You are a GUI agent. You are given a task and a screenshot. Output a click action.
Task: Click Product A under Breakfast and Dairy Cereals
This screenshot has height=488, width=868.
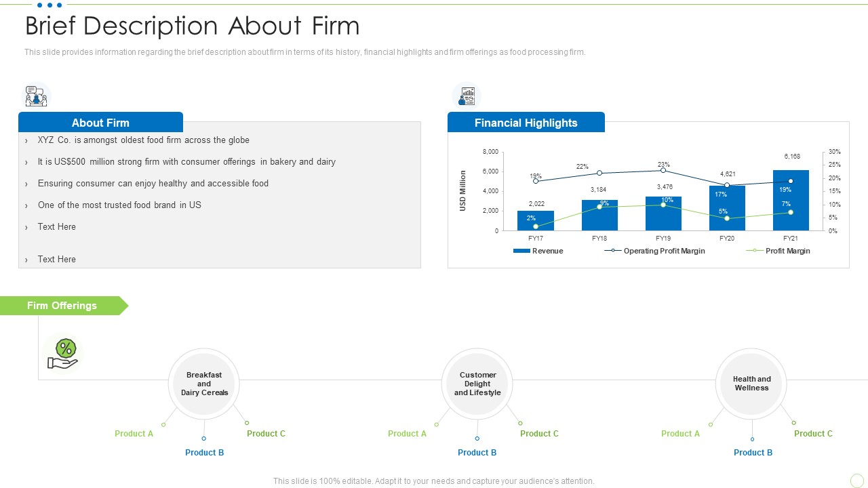click(134, 434)
